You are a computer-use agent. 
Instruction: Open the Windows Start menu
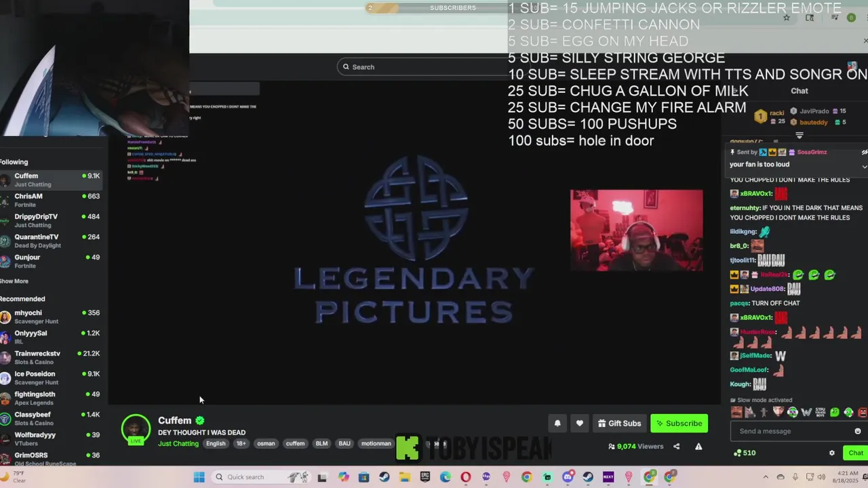199,477
